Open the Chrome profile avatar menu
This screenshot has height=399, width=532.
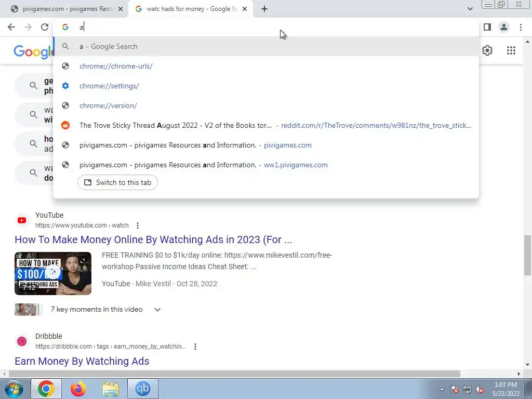coord(504,27)
